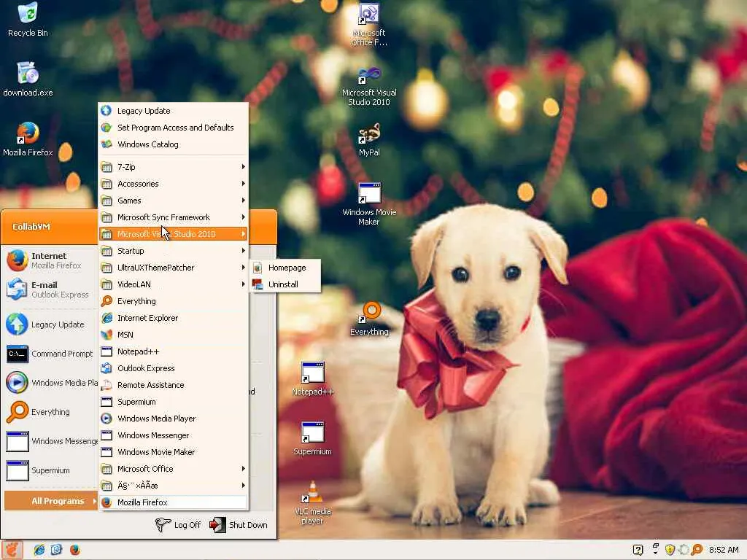The image size is (747, 560).
Task: Expand the UltraUXThemePatcher folder
Action: coord(174,268)
